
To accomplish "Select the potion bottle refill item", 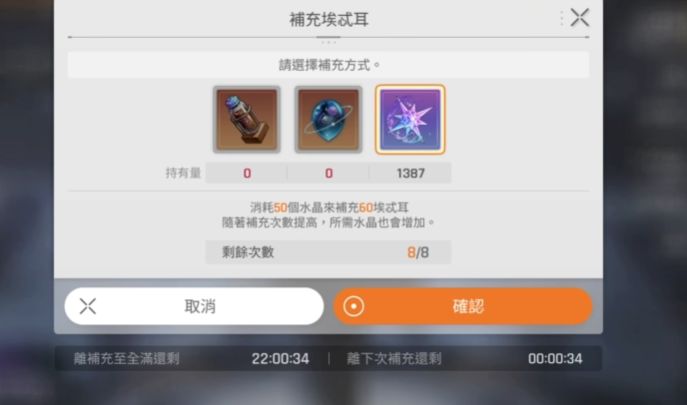I will coord(247,120).
